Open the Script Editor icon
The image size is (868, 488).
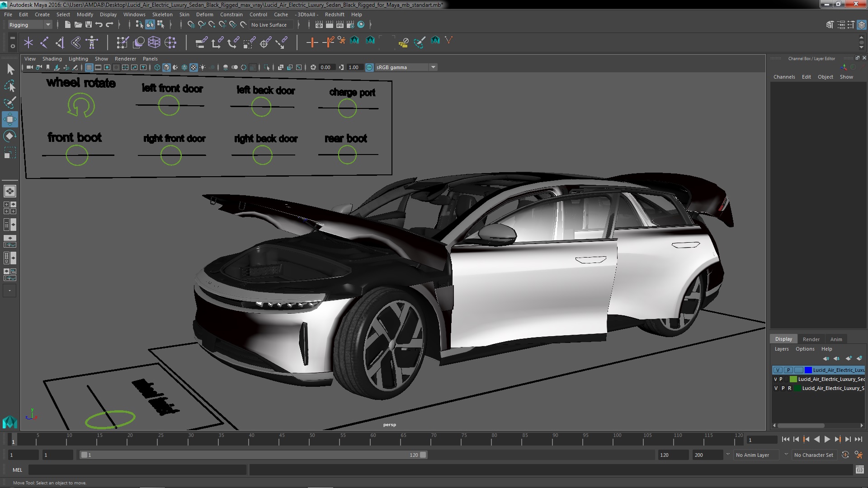(859, 470)
